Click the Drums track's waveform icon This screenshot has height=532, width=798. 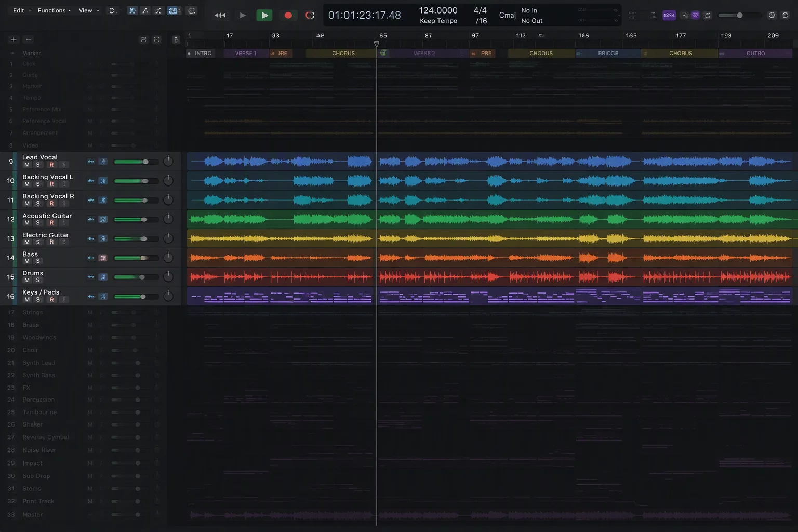pyautogui.click(x=90, y=277)
